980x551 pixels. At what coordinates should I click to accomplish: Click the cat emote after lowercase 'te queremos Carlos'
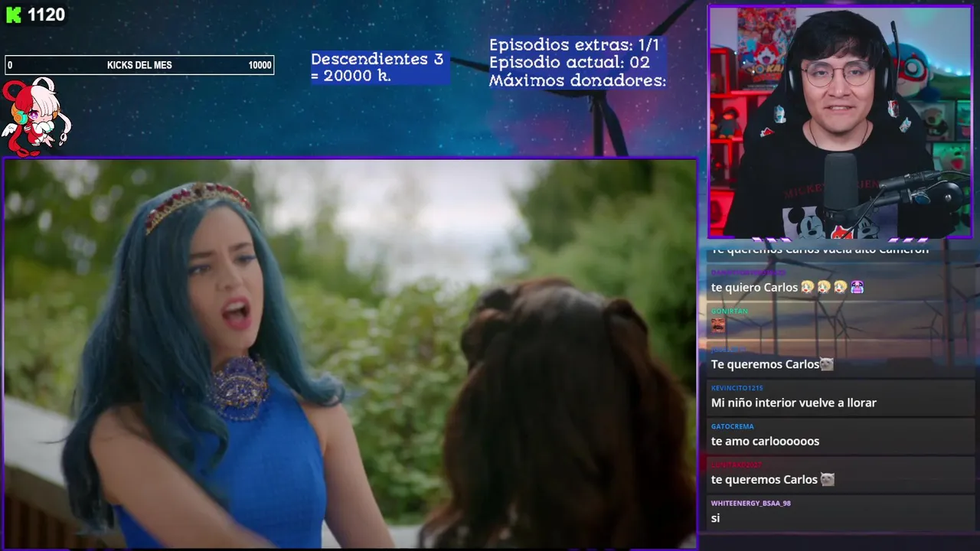(x=828, y=480)
